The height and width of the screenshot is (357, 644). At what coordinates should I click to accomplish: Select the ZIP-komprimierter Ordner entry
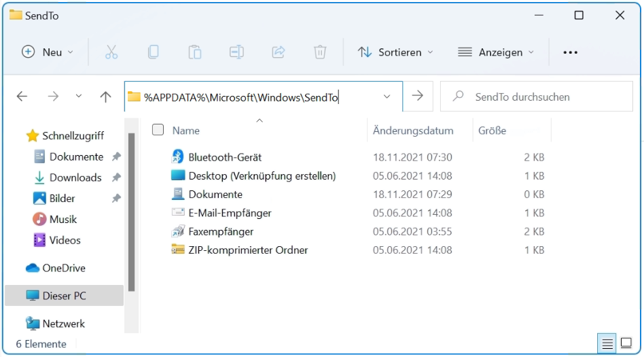click(x=248, y=250)
